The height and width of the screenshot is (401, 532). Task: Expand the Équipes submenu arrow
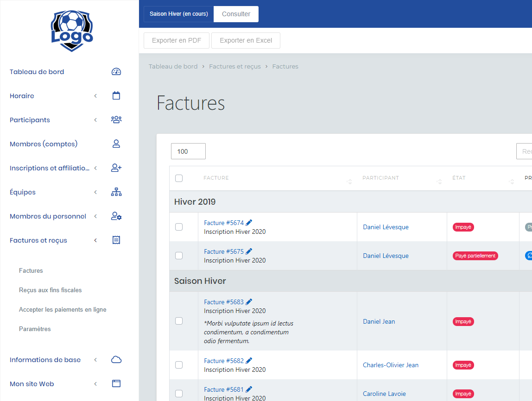click(95, 192)
